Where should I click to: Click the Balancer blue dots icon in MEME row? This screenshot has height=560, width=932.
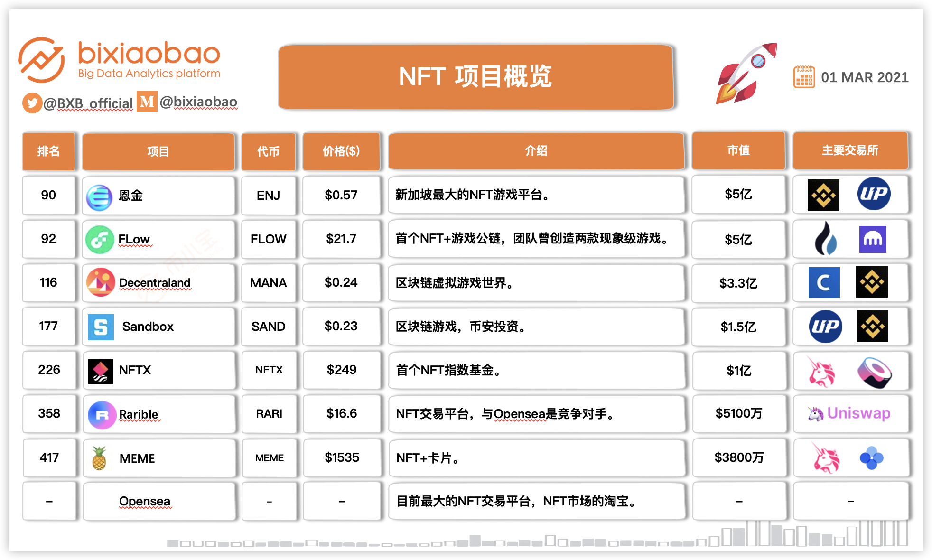872,458
